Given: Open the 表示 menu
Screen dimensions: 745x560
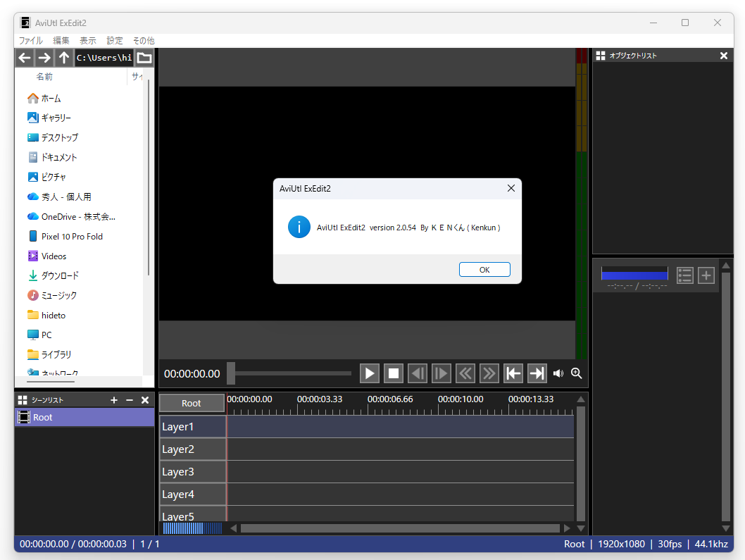Looking at the screenshot, I should tap(88, 41).
